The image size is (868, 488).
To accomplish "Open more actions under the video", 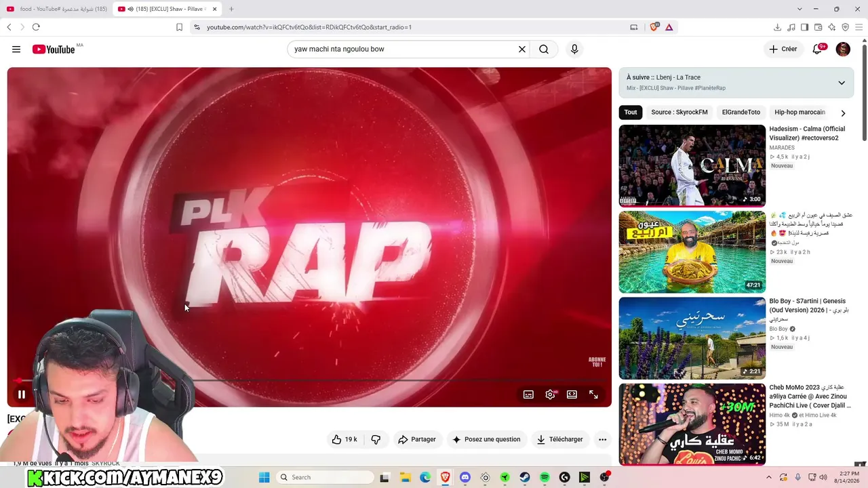I will tap(602, 439).
